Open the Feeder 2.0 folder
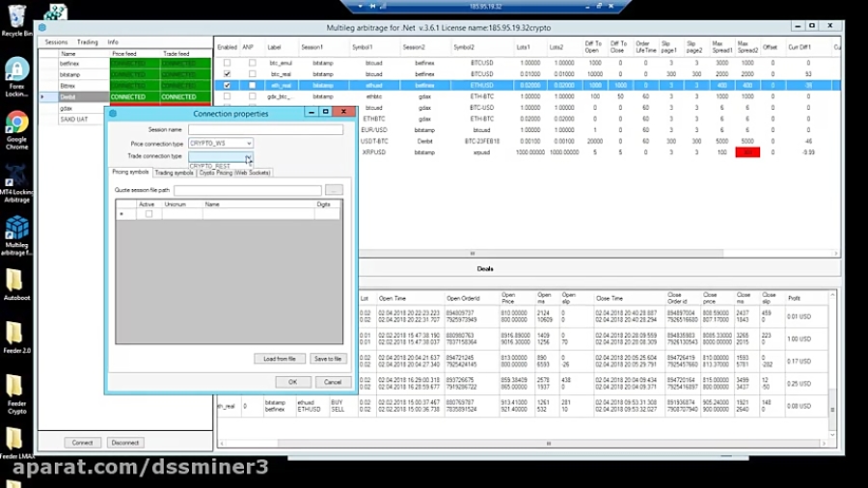This screenshot has width=868, height=488. tap(15, 338)
